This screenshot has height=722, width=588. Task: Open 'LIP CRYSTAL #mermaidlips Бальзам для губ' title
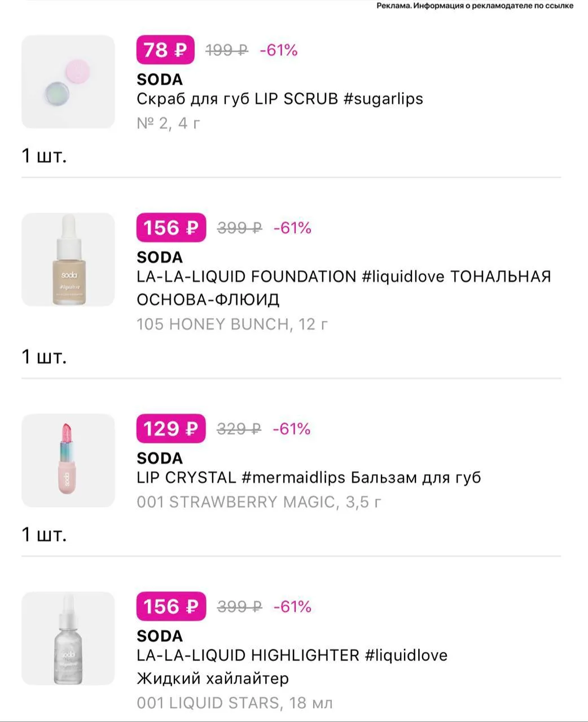point(309,477)
